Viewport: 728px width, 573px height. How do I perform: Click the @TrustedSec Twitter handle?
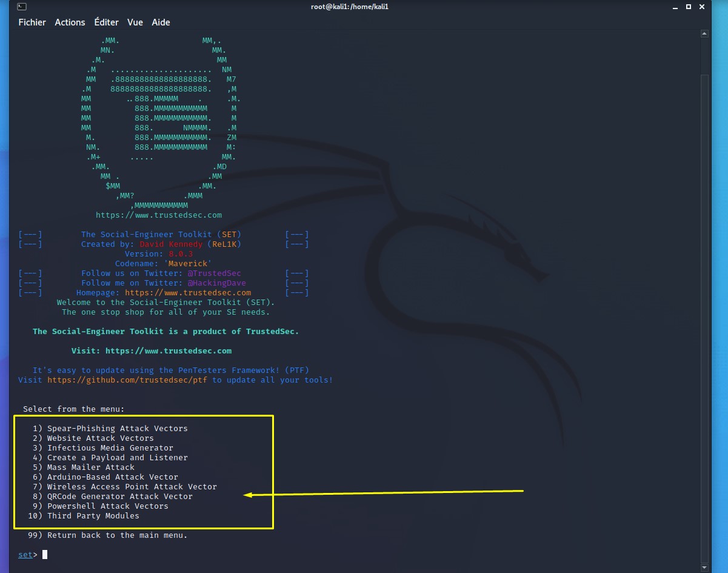[x=215, y=273]
